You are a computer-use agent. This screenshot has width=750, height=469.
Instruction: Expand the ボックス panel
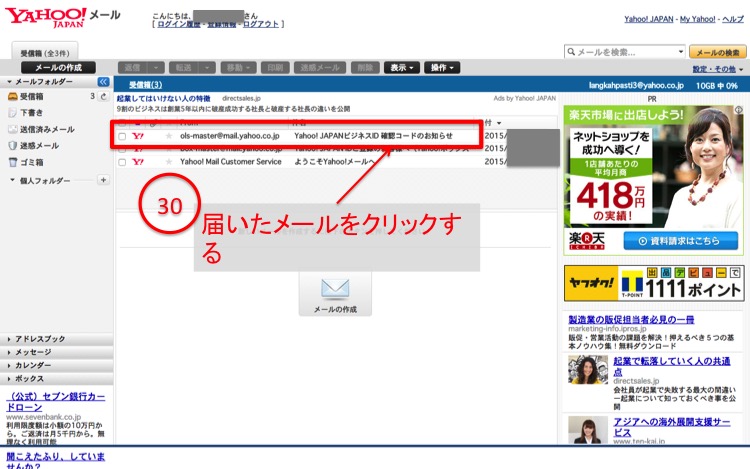point(56,379)
